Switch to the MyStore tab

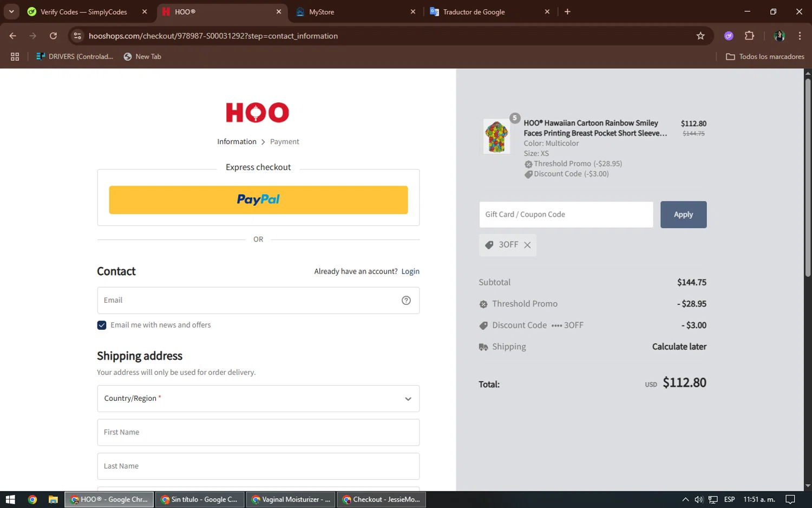[x=352, y=11]
